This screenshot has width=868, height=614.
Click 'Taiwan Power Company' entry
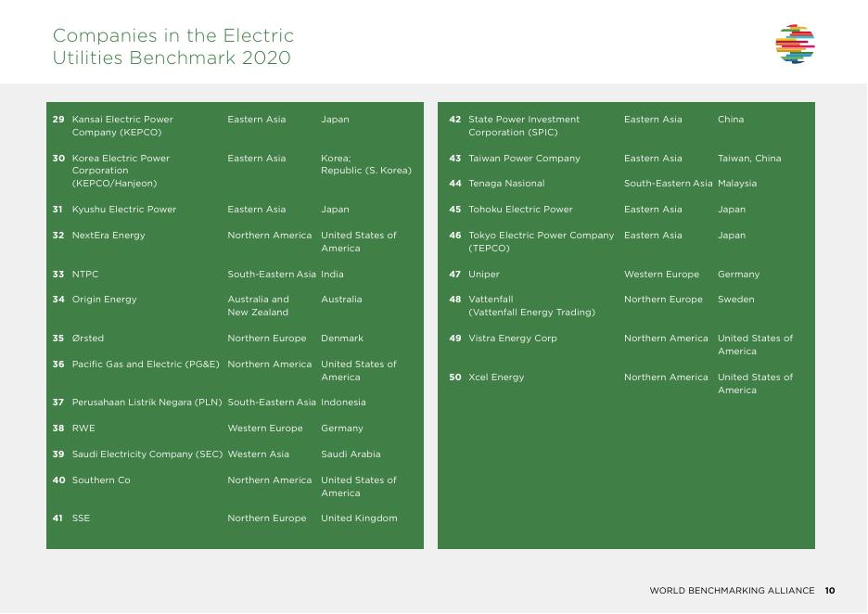[x=524, y=159]
